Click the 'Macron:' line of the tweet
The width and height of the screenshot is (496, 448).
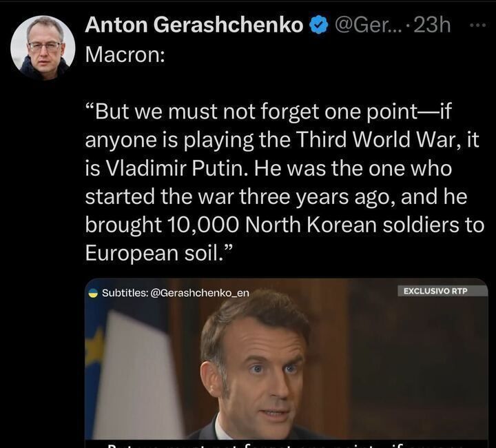click(x=125, y=54)
